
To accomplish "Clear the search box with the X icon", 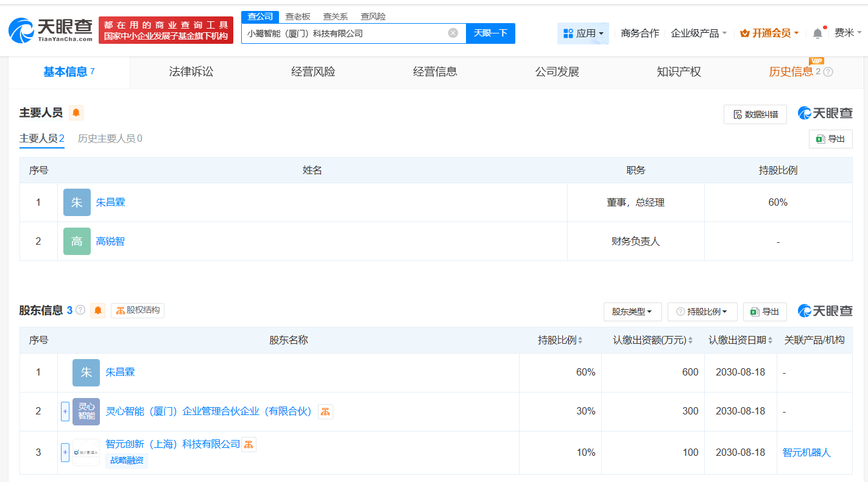I will (x=453, y=33).
